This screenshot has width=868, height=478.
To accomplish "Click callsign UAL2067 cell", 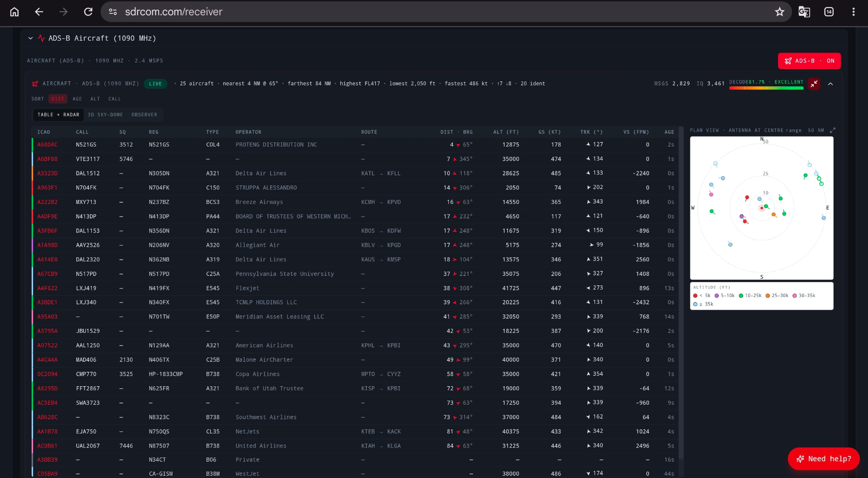I will point(88,446).
